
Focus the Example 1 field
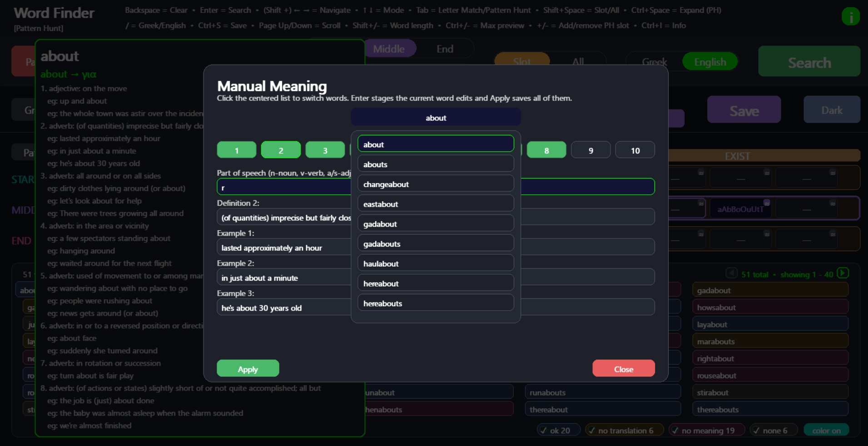tap(436, 247)
